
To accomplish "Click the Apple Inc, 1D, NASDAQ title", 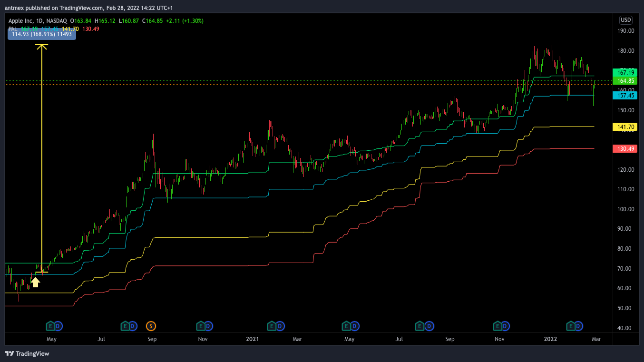I will (38, 21).
